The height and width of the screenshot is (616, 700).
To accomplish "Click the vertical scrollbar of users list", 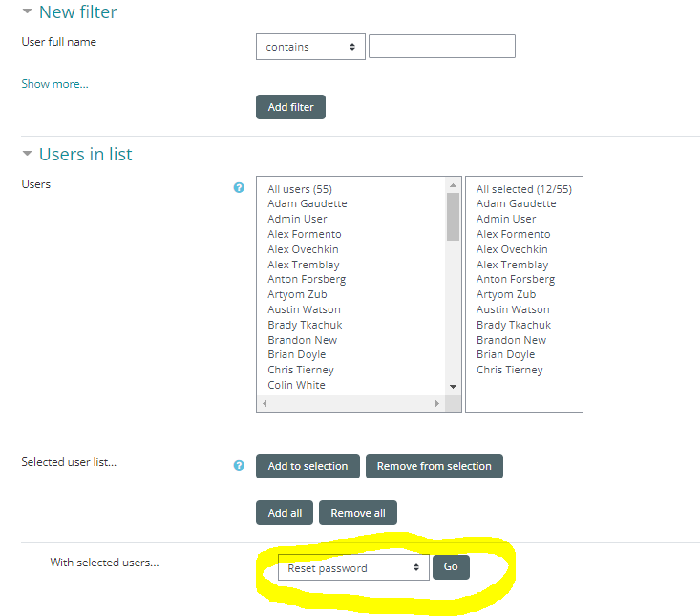I will [x=453, y=287].
